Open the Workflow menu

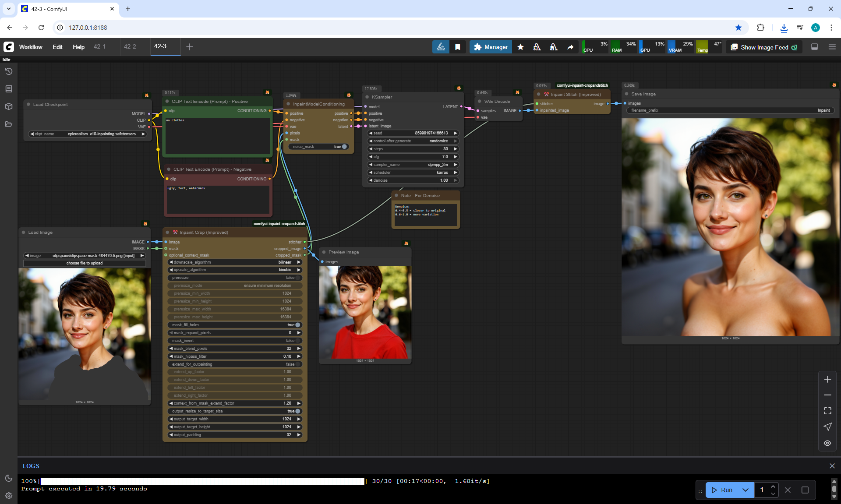[31, 47]
